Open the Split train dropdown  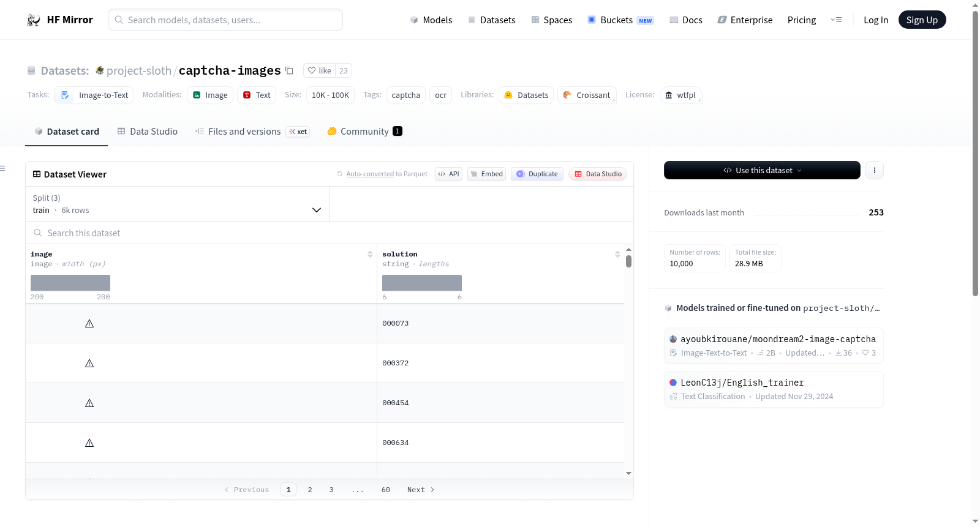[x=178, y=204]
